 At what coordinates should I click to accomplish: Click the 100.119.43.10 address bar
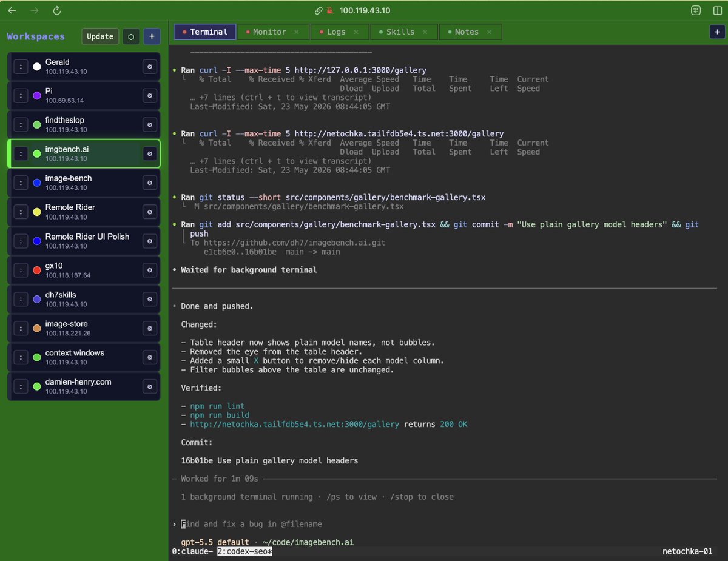point(365,10)
